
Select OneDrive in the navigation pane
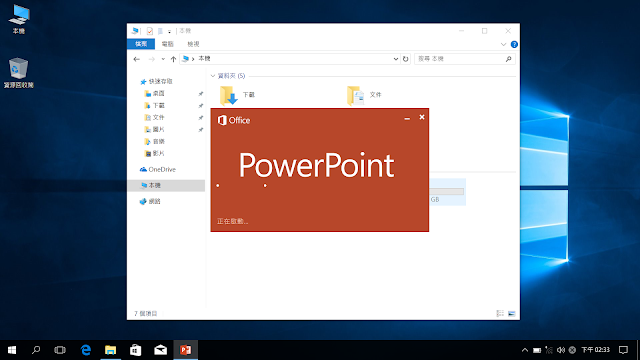pos(158,169)
